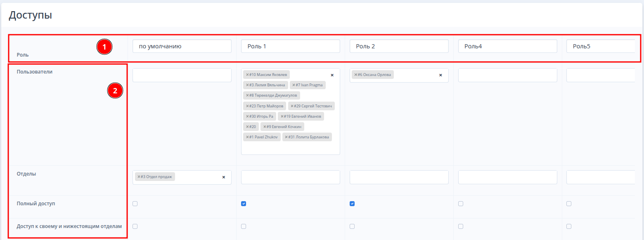The image size is (644, 240).
Task: Remove the #3 Отдел продаж department tag
Action: tap(139, 177)
